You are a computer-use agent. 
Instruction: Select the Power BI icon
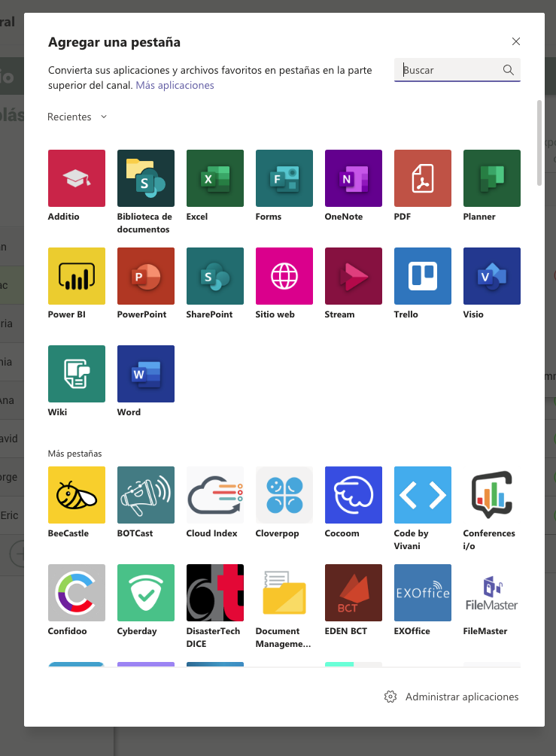(77, 276)
